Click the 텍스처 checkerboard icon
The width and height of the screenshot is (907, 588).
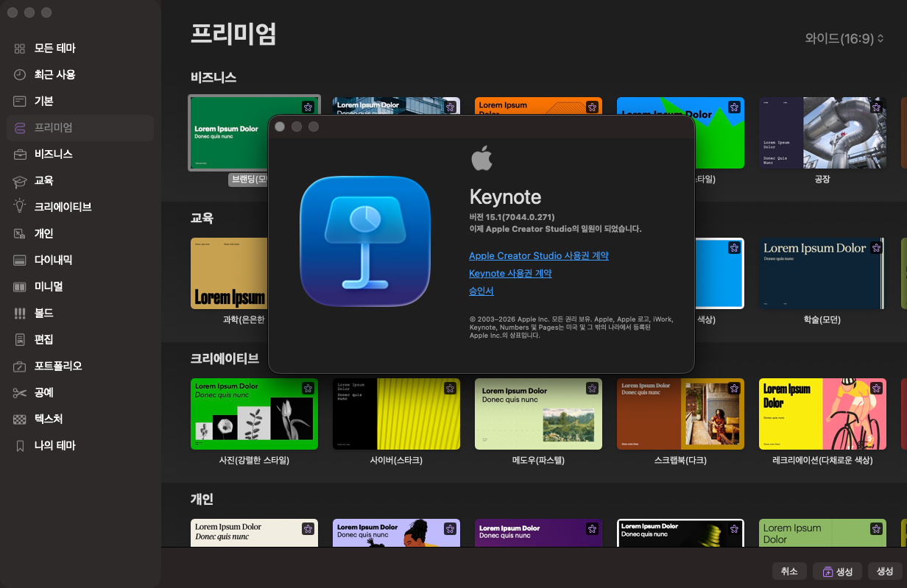pyautogui.click(x=20, y=419)
